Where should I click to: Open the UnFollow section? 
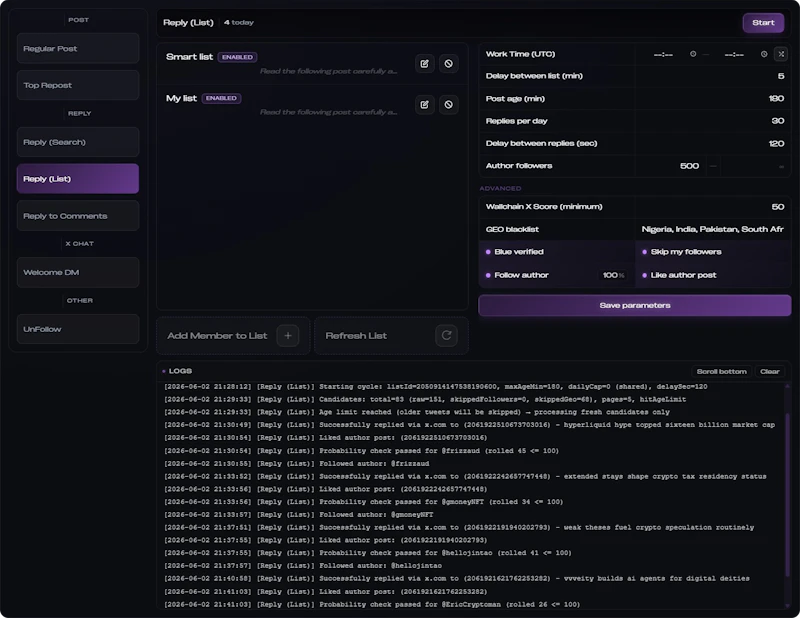pyautogui.click(x=78, y=329)
